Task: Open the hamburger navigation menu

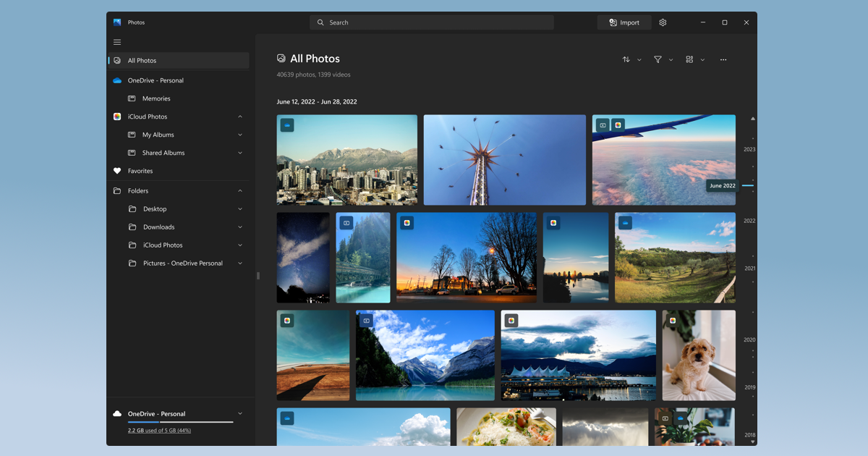Action: click(x=117, y=42)
